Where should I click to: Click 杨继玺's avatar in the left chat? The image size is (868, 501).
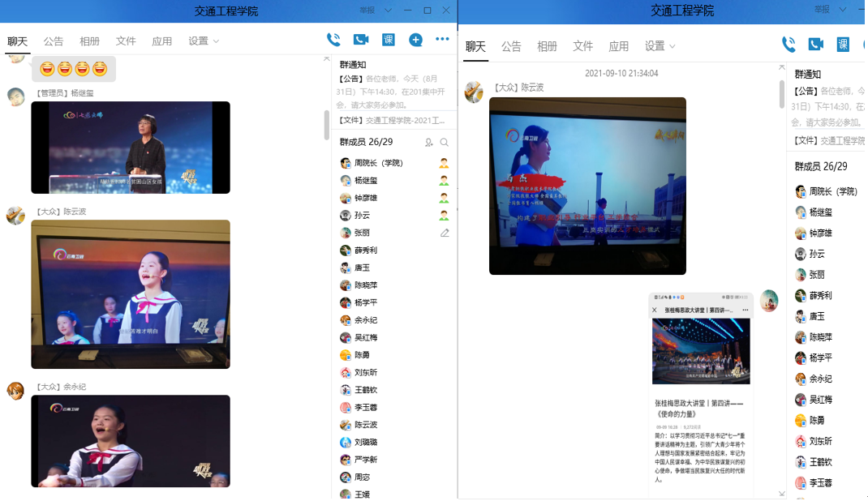pos(15,96)
